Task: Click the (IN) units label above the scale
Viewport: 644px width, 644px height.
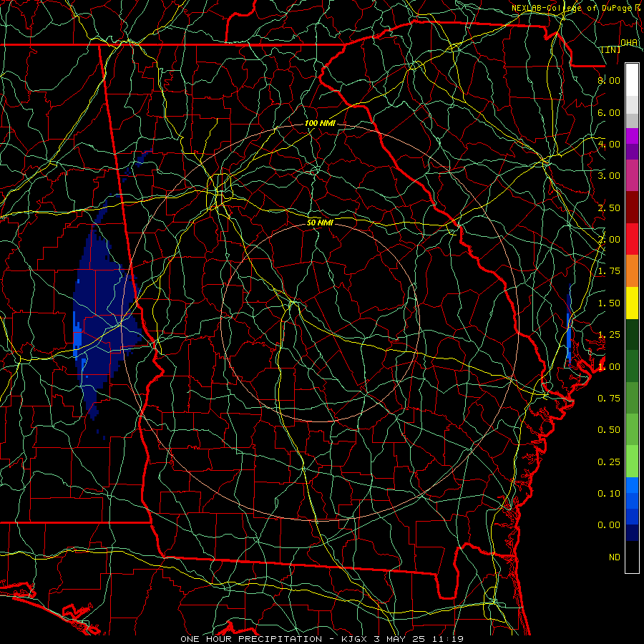Action: 611,49
